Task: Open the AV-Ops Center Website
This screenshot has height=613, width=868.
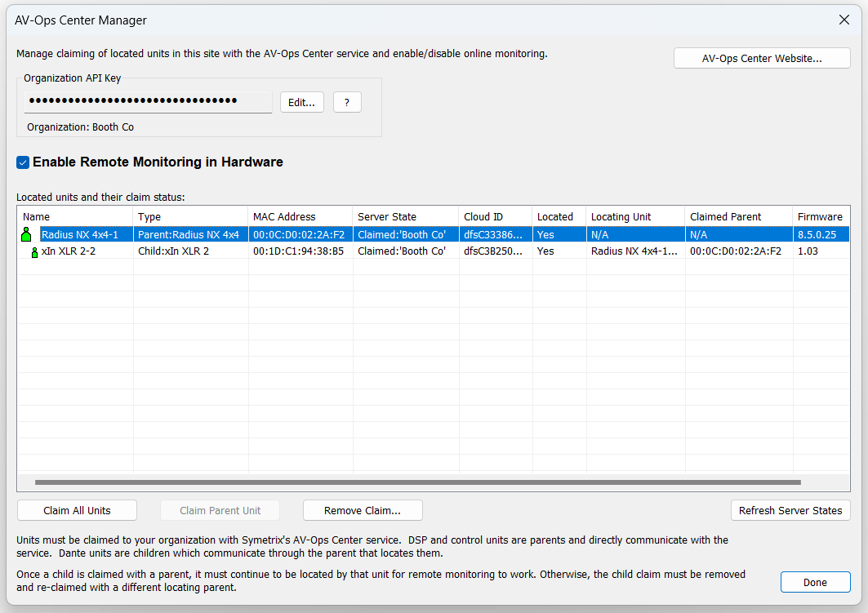Action: pos(762,58)
